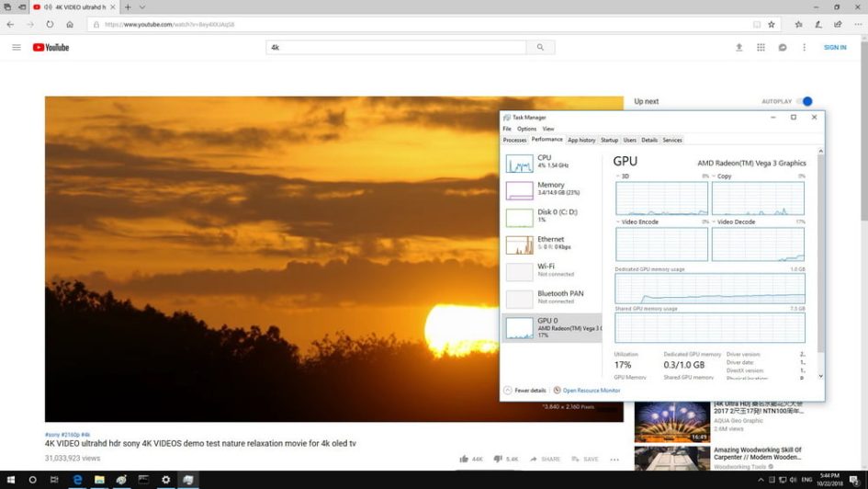868x489 pixels.
Task: Click the YouTube search magnifier button
Action: (540, 47)
